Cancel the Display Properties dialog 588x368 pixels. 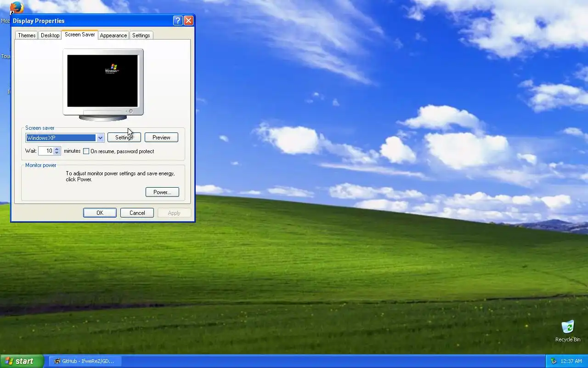pos(137,213)
